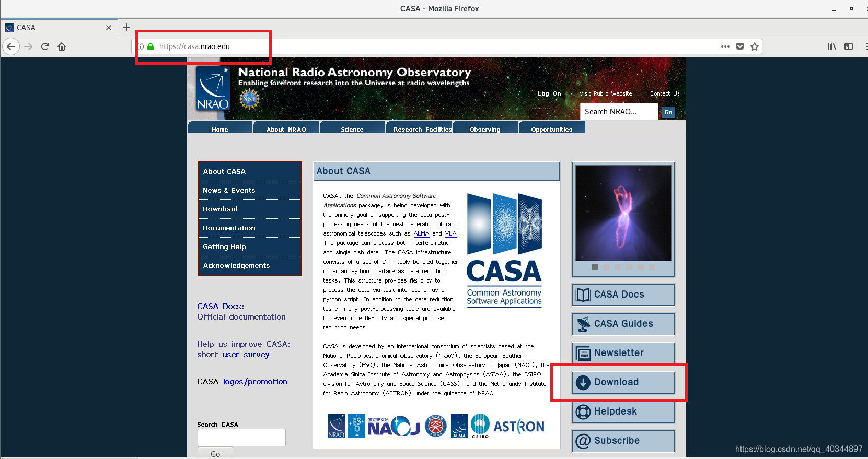Screen dimensions: 868x459
Task: Select Acknowledgements in the sidebar menu
Action: [x=250, y=266]
